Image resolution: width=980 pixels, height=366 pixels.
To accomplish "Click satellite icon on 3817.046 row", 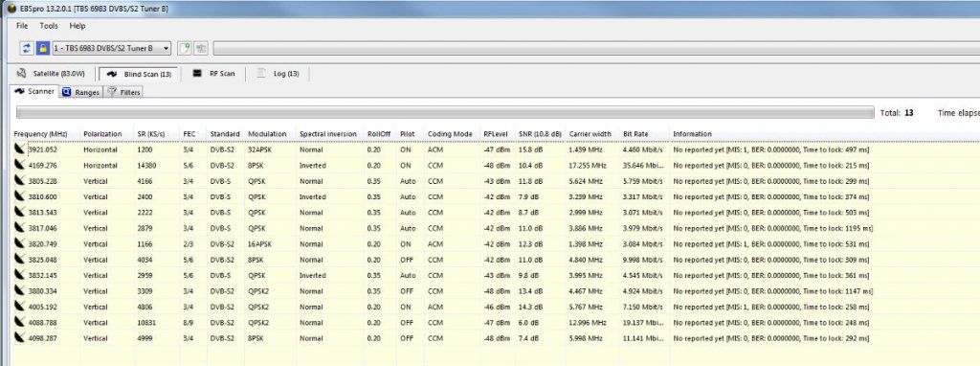I will tap(20, 228).
